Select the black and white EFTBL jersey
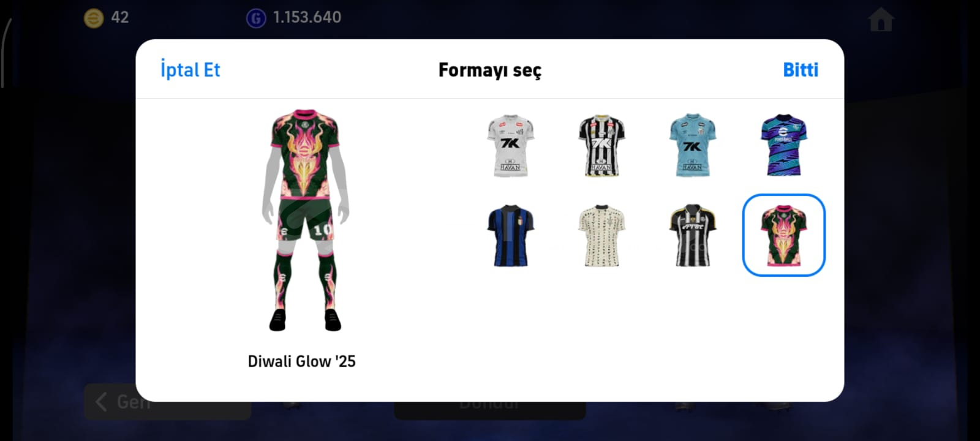The width and height of the screenshot is (980, 441). pos(692,236)
